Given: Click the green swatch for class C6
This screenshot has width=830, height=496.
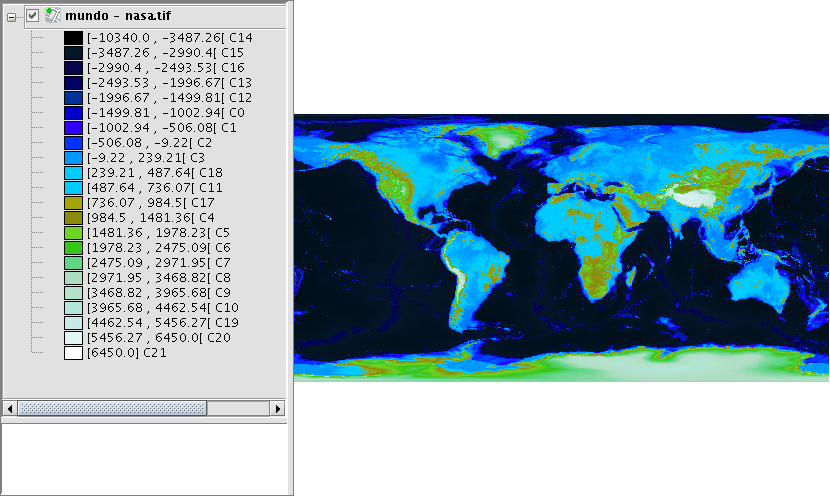Looking at the screenshot, I should click(x=74, y=248).
